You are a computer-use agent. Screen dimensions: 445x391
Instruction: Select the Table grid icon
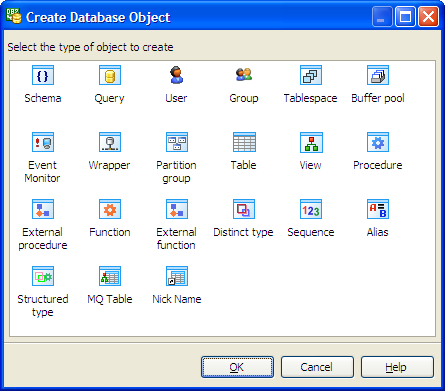click(244, 142)
